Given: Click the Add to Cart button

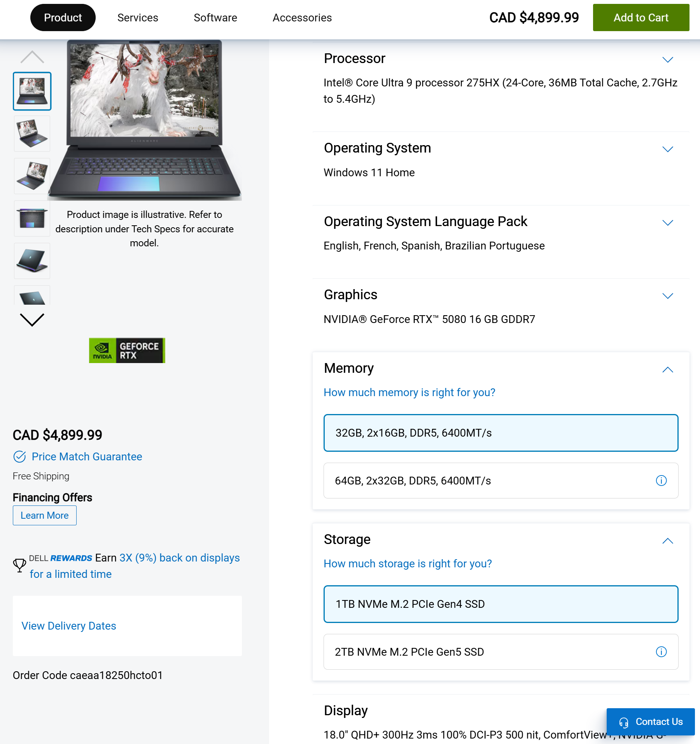Looking at the screenshot, I should [x=641, y=18].
